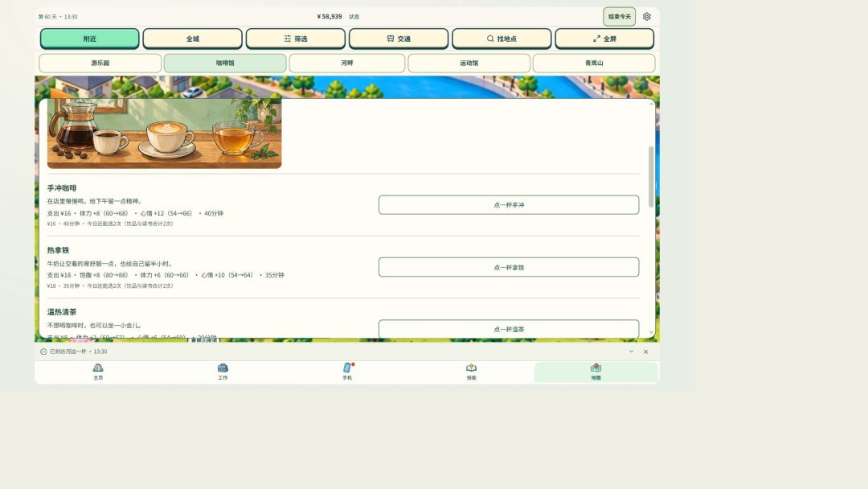868x489 pixels.
Task: Click the 热拿铁 item heading
Action: [x=58, y=250]
